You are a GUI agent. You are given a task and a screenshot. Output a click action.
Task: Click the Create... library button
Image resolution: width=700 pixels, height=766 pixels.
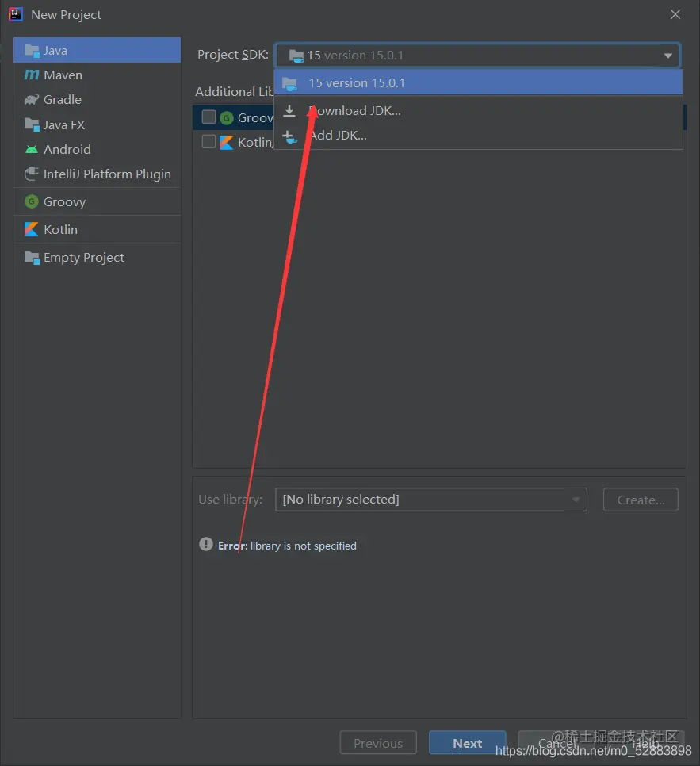click(641, 500)
